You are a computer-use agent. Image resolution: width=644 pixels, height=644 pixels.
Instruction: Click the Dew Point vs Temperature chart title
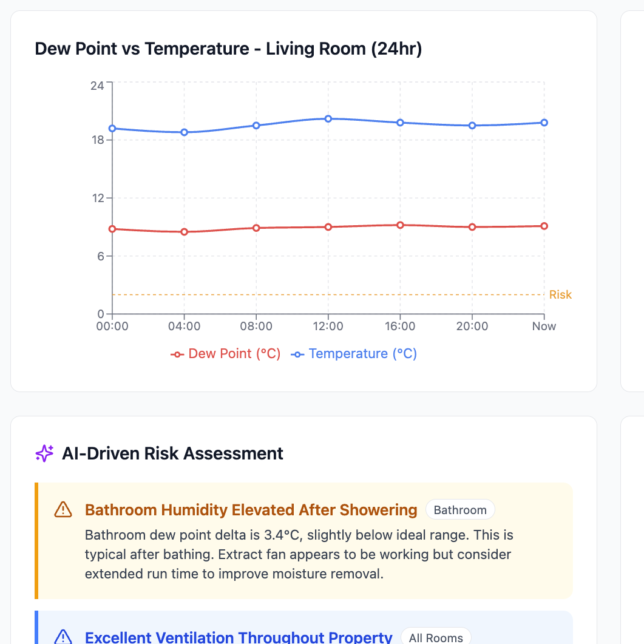pyautogui.click(x=229, y=48)
